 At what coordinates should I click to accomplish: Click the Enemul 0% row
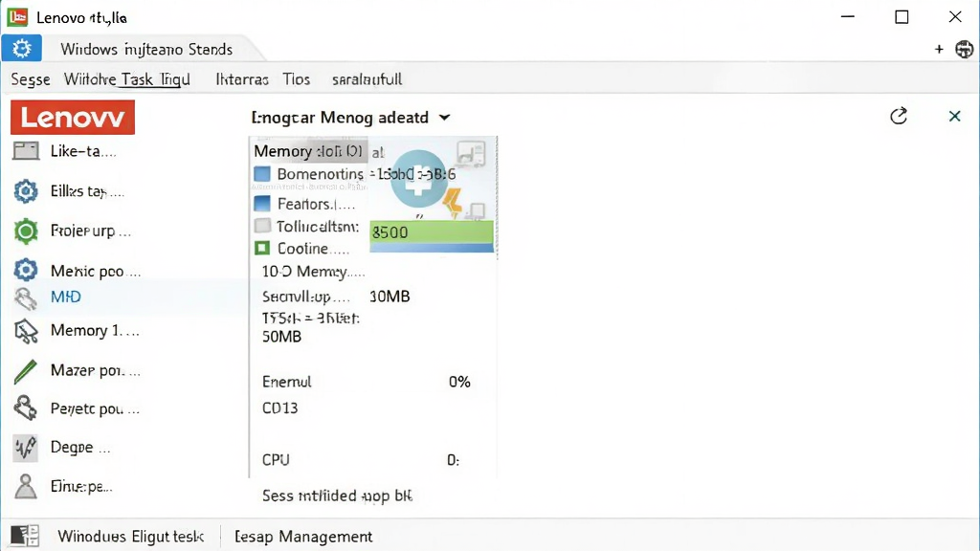tap(366, 382)
